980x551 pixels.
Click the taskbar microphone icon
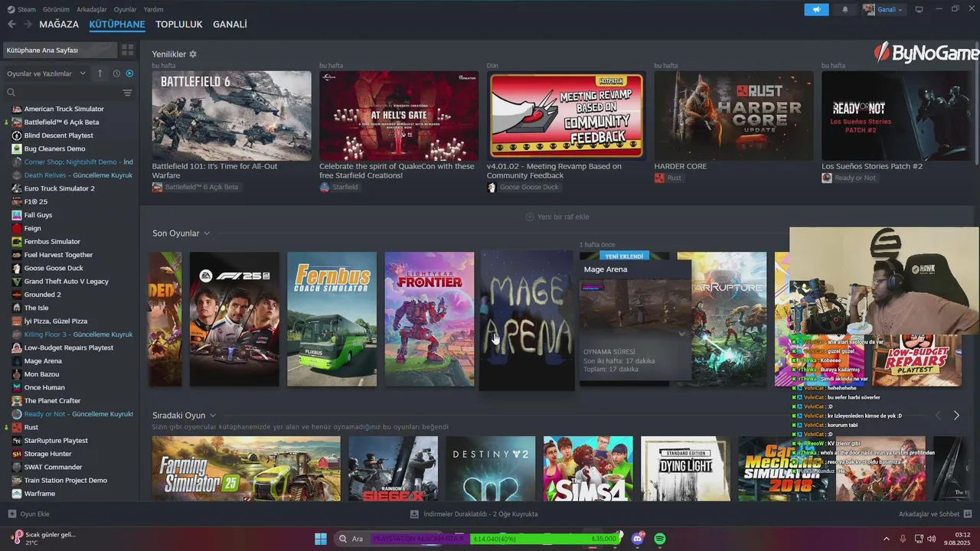(x=903, y=539)
